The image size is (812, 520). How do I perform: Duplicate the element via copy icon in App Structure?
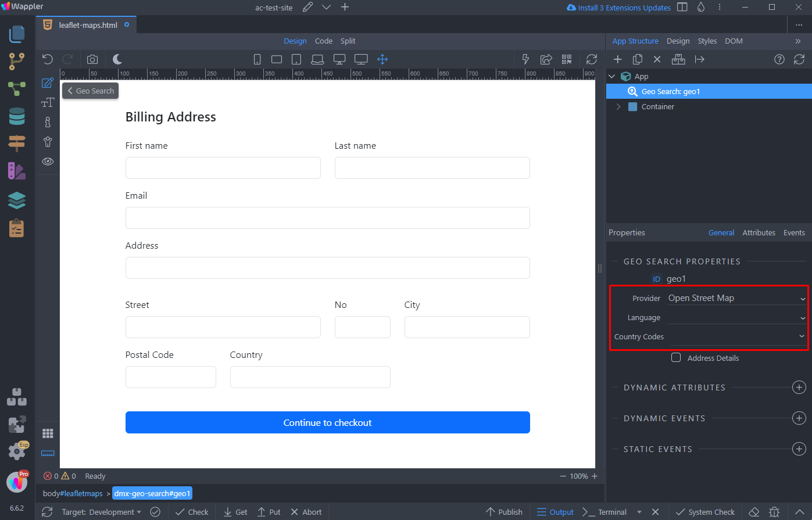pos(637,59)
